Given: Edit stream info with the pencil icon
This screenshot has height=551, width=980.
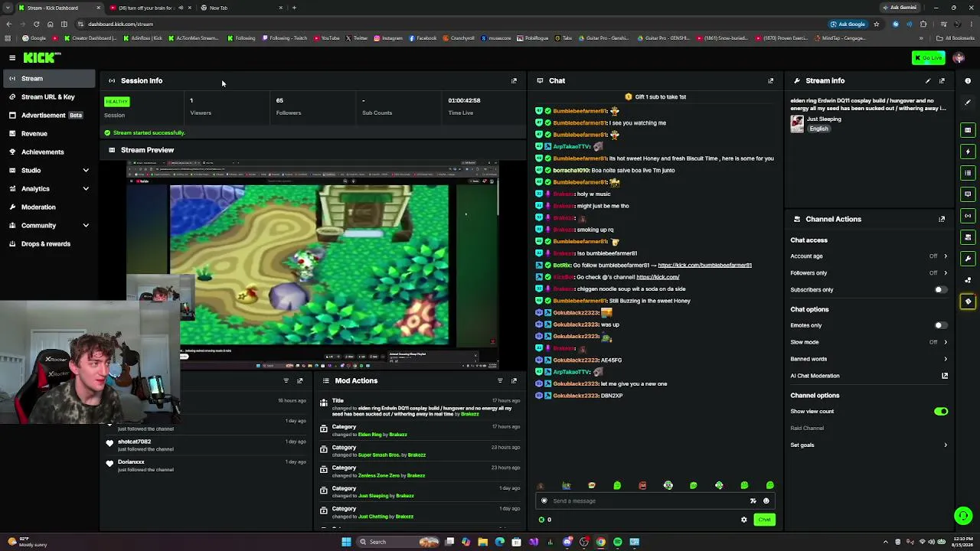Looking at the screenshot, I should point(928,80).
